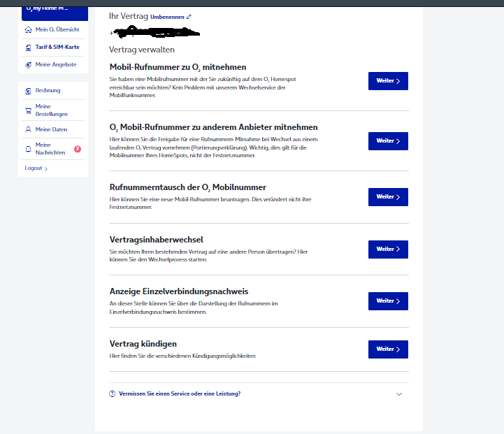Expand Vermissen Sie einen Service chevron

[399, 394]
